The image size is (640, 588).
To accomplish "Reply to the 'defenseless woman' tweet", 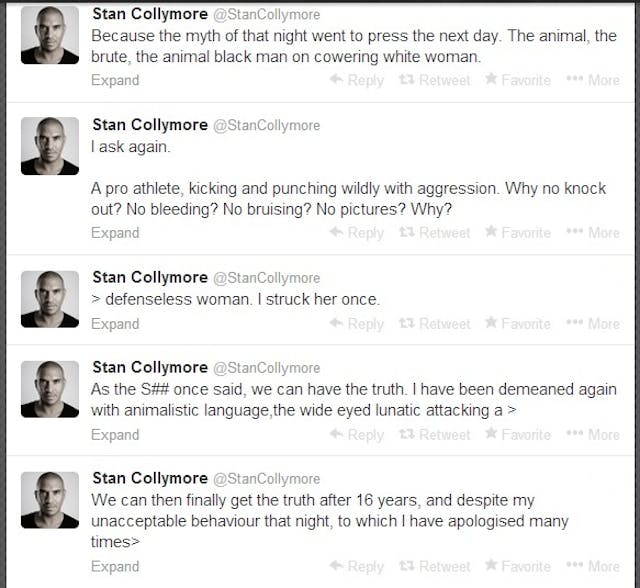I will coord(357,324).
